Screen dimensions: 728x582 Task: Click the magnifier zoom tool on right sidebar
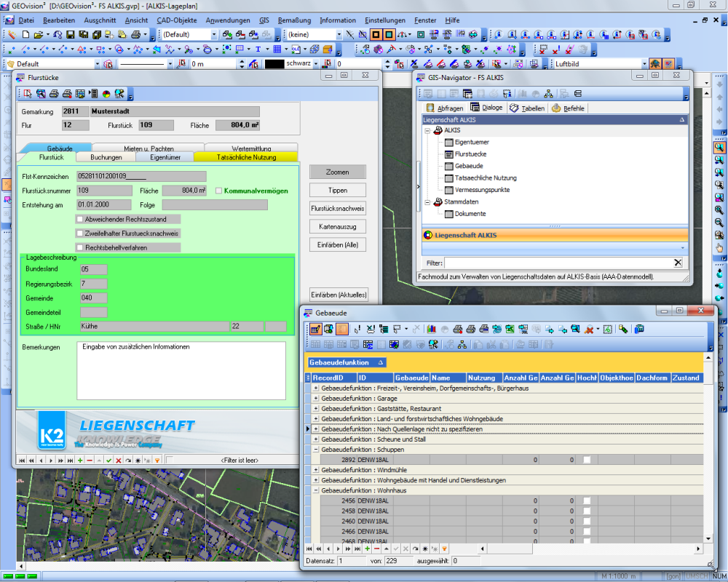point(719,148)
